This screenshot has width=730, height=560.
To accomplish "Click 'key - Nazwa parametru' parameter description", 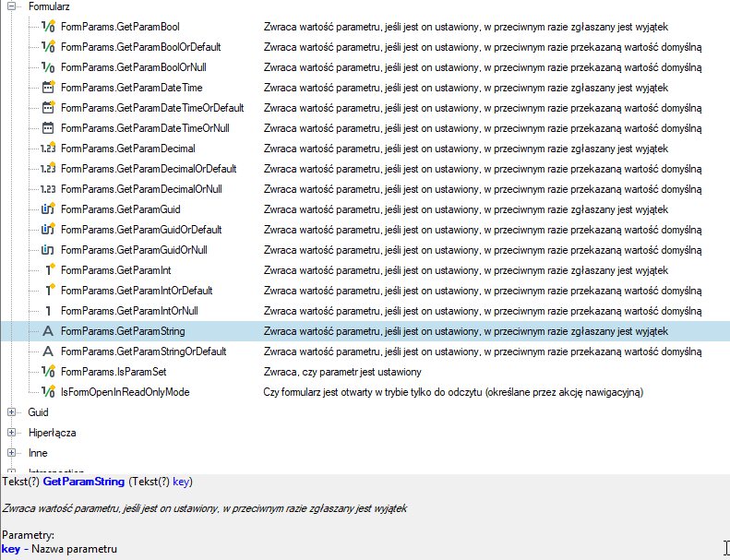I will [x=59, y=549].
